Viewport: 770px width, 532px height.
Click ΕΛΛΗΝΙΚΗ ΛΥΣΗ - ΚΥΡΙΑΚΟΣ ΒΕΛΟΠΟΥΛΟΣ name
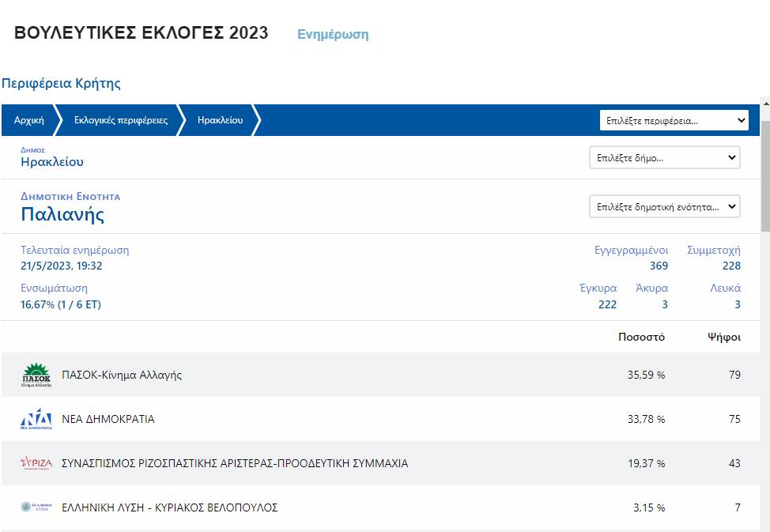pos(169,507)
